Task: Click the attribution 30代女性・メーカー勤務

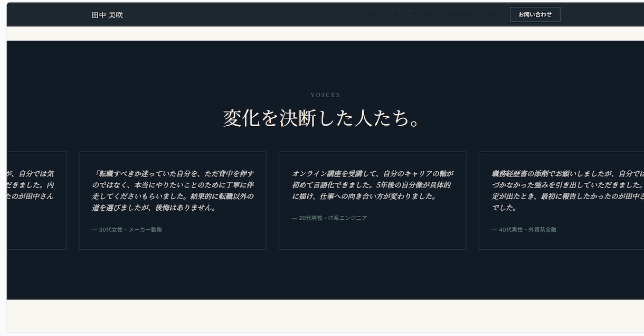Action: point(127,230)
